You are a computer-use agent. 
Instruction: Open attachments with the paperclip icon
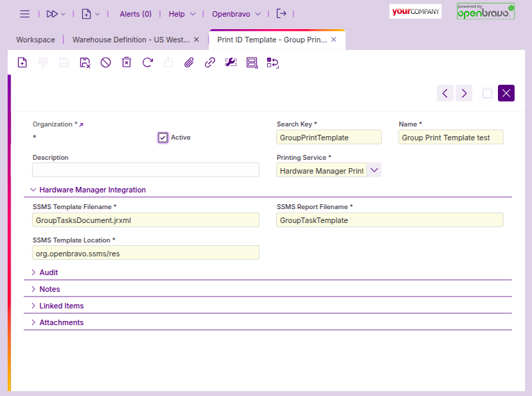tap(188, 63)
